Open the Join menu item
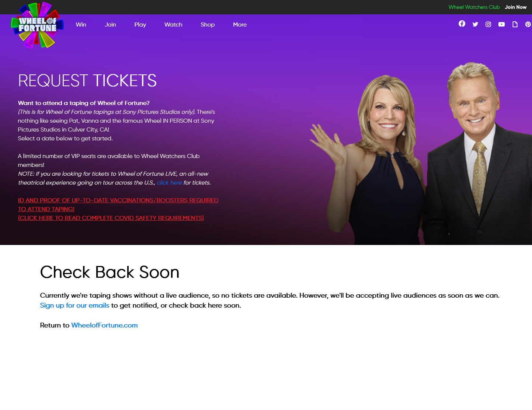Image resolution: width=532 pixels, height=410 pixels. [x=110, y=25]
